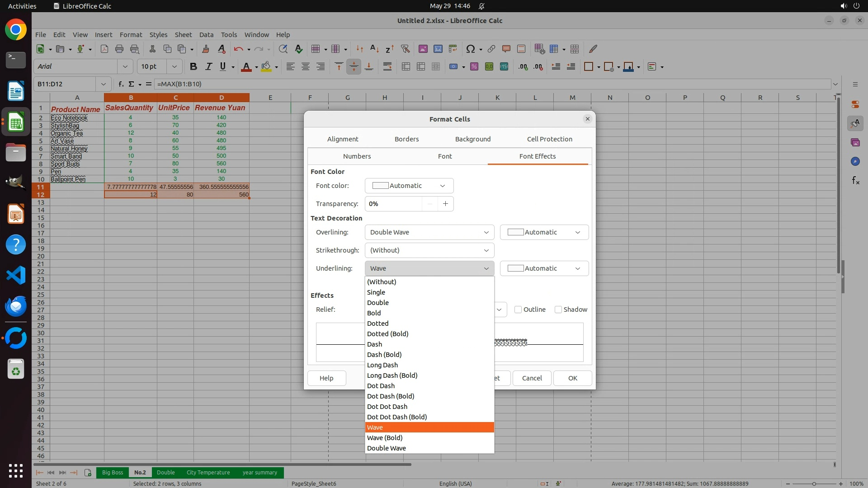Click the Insert Chart toolbar icon
This screenshot has height=488, width=868.
438,49
